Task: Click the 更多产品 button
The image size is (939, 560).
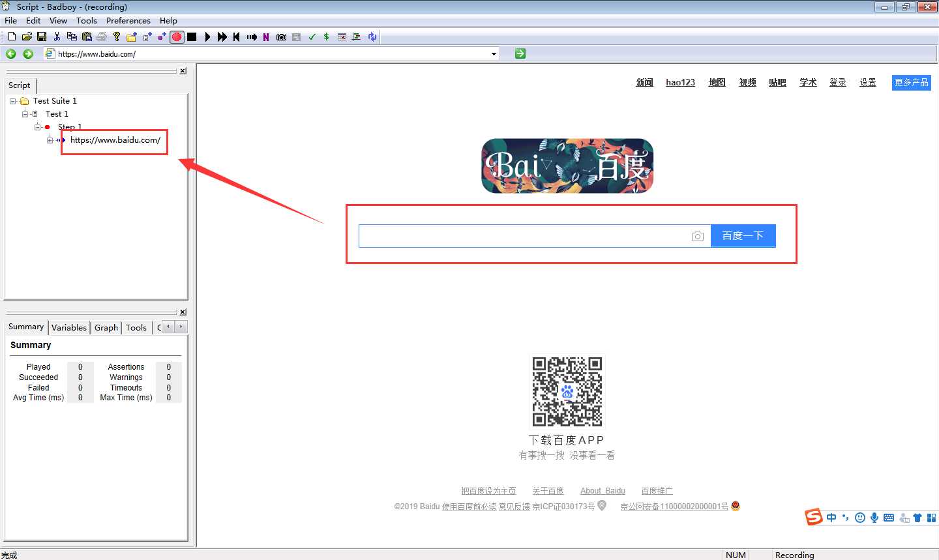Action: click(x=912, y=82)
